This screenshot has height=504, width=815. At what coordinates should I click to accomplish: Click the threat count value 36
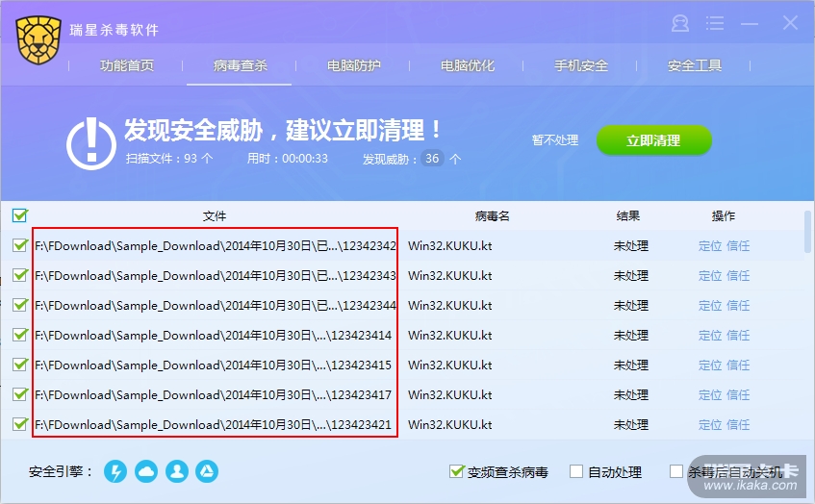(x=432, y=159)
